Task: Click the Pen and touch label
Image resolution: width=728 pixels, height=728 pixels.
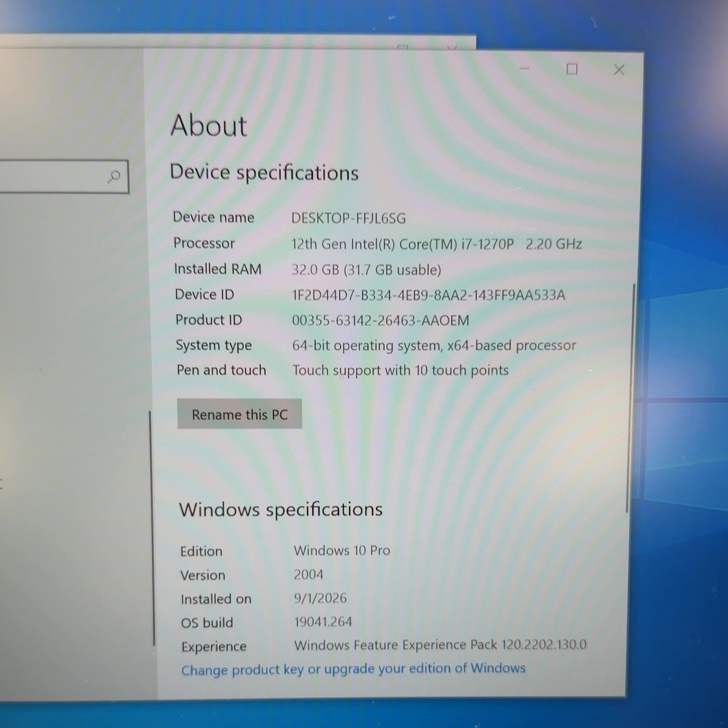Action: [221, 370]
